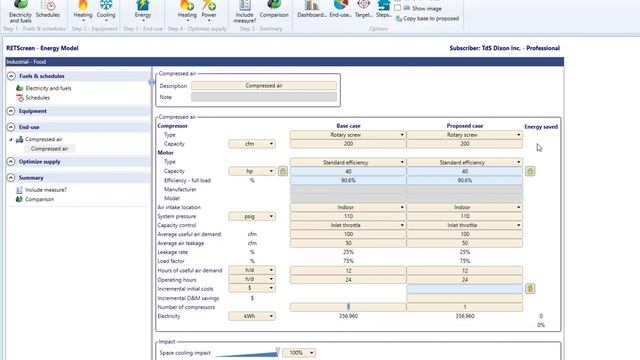Click sidebar collapse splitter handle

point(152,82)
